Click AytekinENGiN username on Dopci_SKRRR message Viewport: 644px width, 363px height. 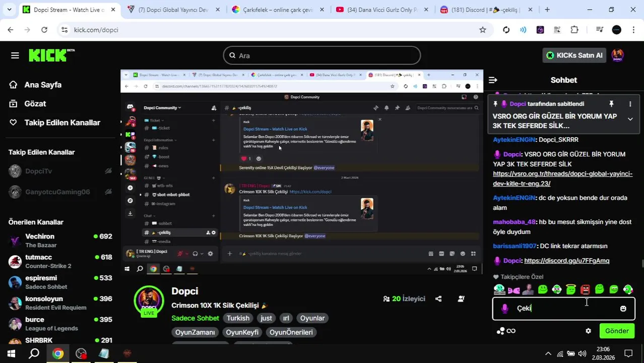[514, 140]
